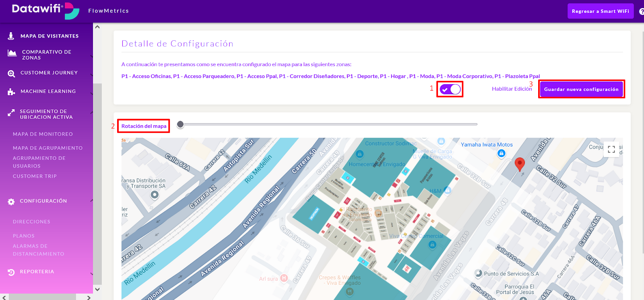644x300 pixels.
Task: Click the Reporteria history icon
Action: pos(11,272)
